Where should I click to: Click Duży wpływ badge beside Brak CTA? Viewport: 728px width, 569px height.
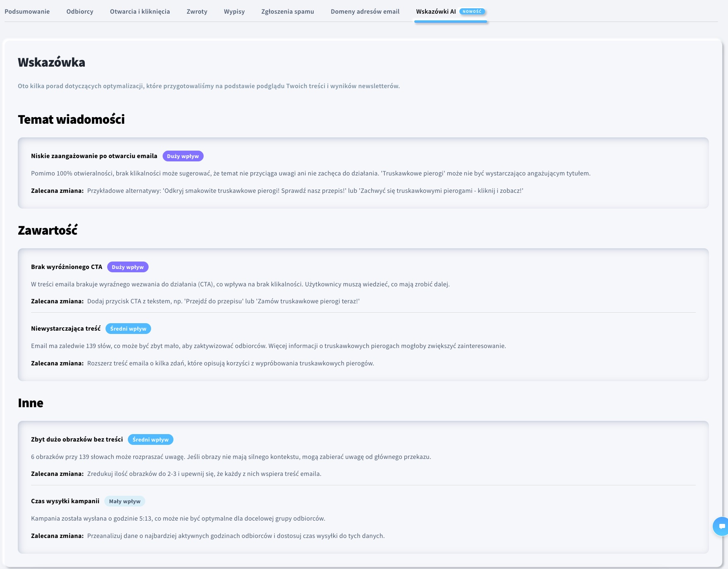click(x=127, y=267)
